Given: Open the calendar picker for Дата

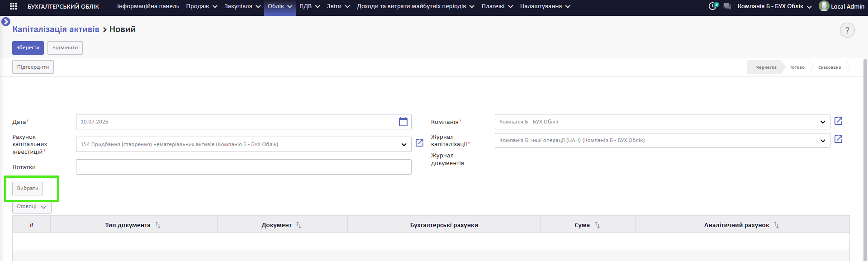Looking at the screenshot, I should tap(403, 122).
